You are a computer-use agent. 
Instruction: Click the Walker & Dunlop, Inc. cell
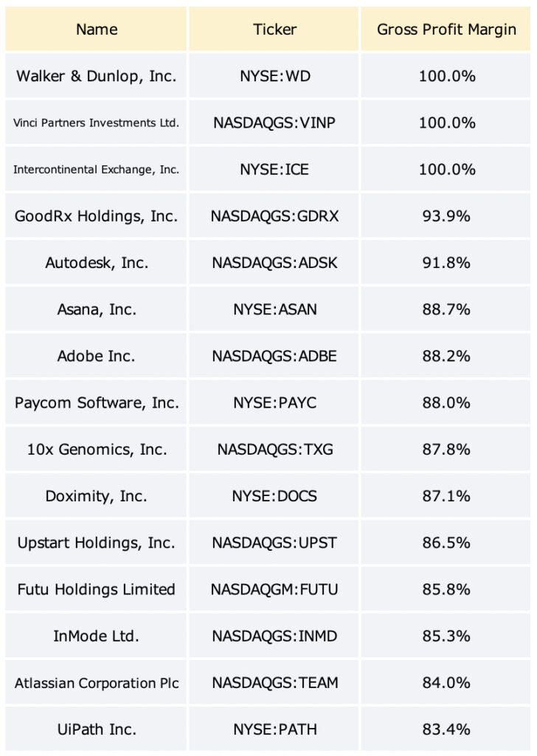click(96, 76)
